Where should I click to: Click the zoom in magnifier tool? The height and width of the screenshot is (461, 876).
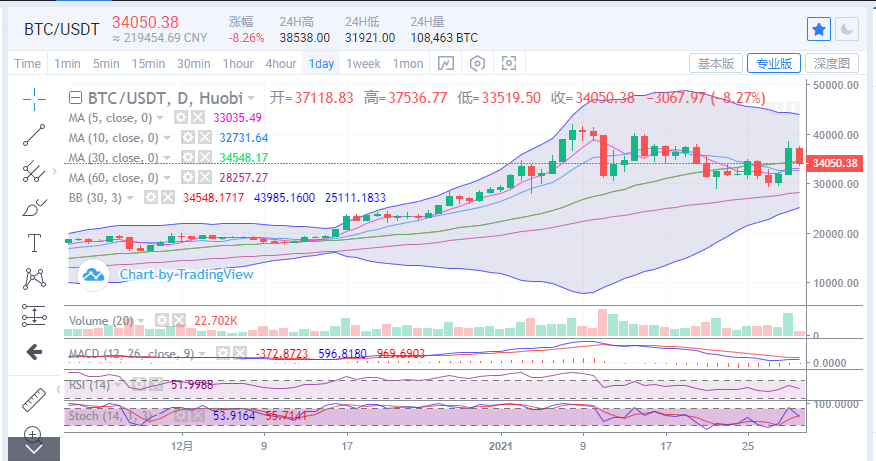32,434
